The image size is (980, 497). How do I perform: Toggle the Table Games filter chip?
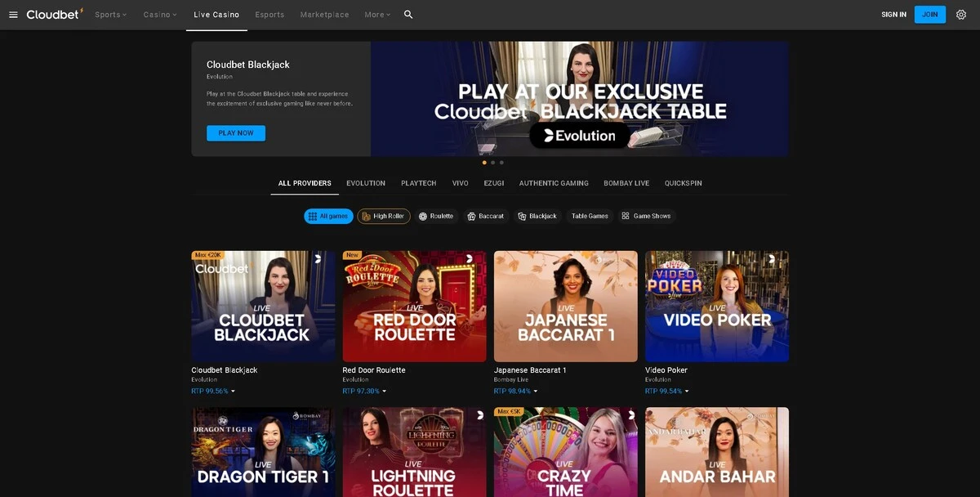click(590, 216)
